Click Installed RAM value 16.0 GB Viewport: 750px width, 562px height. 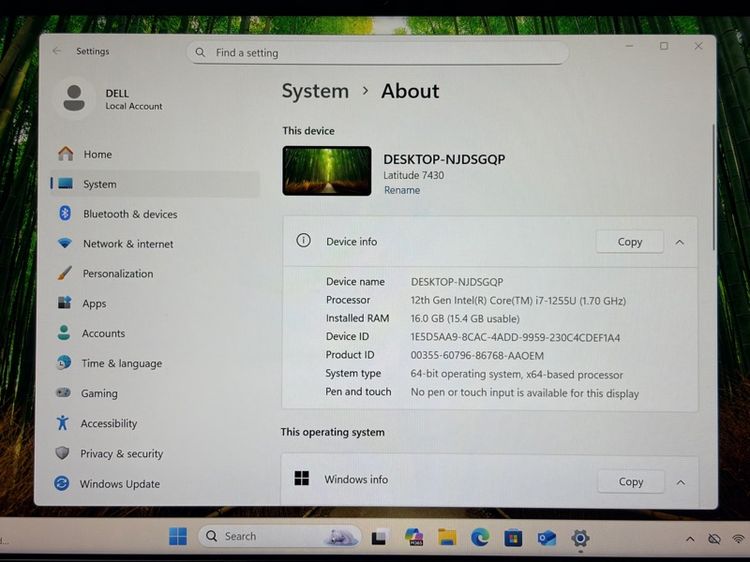click(465, 319)
